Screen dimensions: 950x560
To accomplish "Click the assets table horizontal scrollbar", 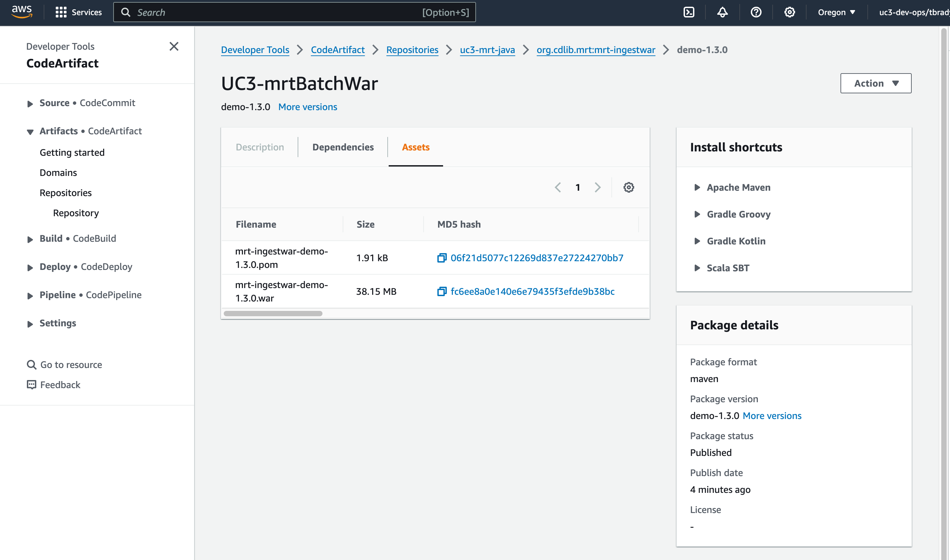I will [x=273, y=313].
